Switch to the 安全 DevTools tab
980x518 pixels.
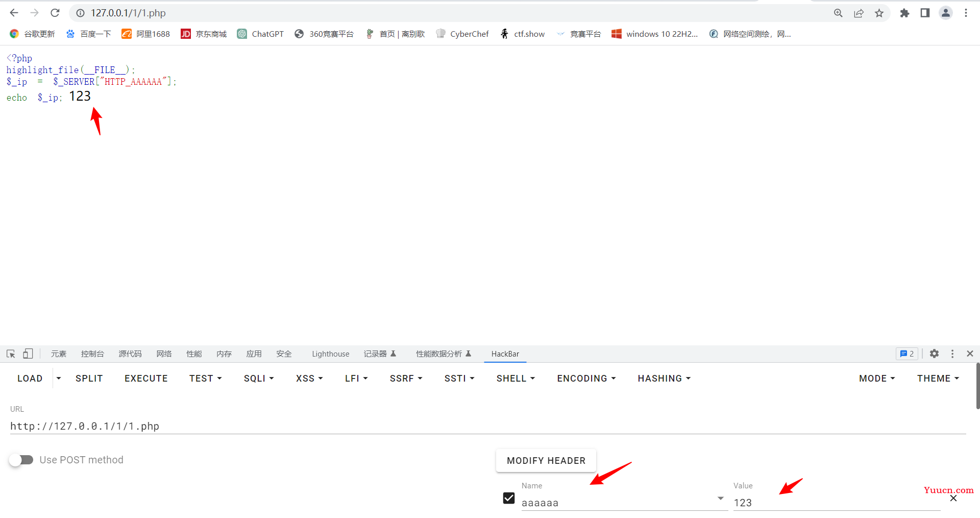pyautogui.click(x=284, y=354)
